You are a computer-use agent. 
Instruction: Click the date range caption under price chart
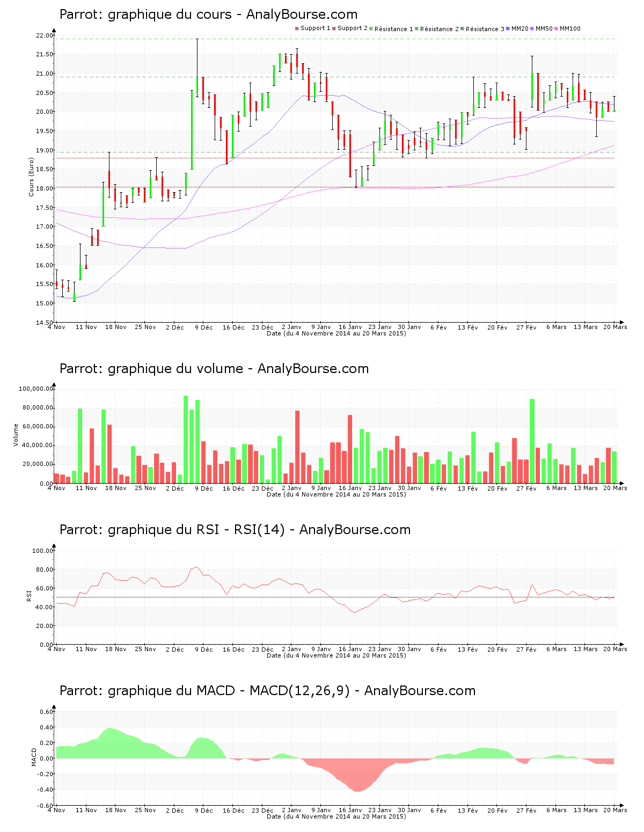tap(336, 333)
